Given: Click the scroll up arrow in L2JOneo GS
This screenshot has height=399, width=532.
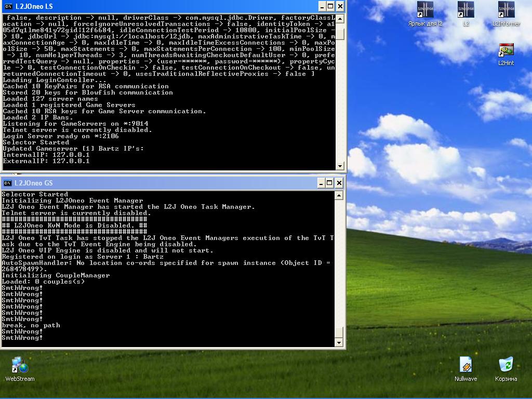Looking at the screenshot, I should tap(339, 195).
